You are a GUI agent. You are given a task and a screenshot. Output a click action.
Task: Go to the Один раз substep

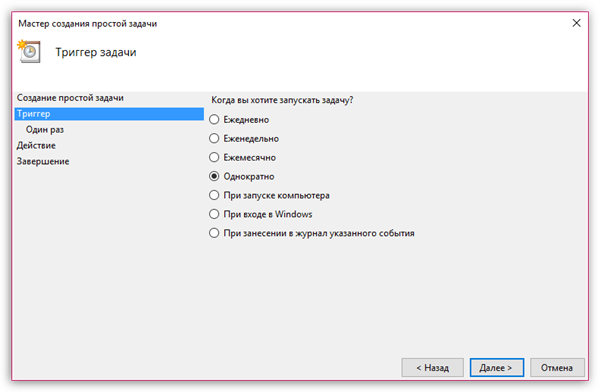[x=45, y=129]
